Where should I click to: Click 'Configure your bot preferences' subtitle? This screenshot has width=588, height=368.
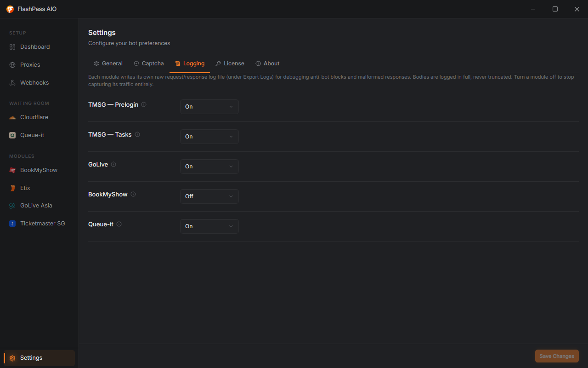coord(129,43)
